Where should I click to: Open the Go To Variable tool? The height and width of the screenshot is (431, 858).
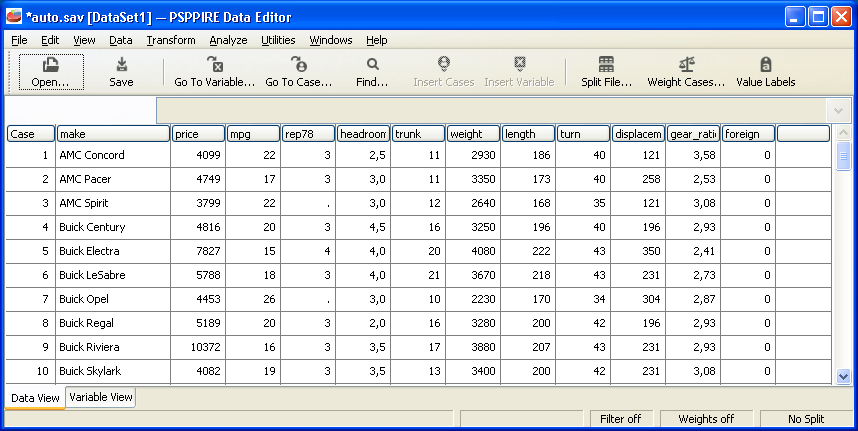[214, 72]
